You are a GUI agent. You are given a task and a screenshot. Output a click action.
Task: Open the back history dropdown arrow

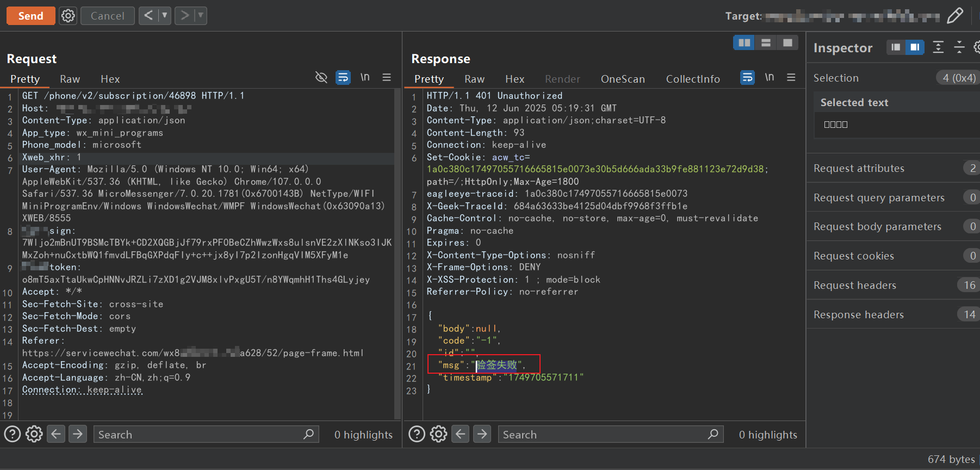click(x=165, y=15)
